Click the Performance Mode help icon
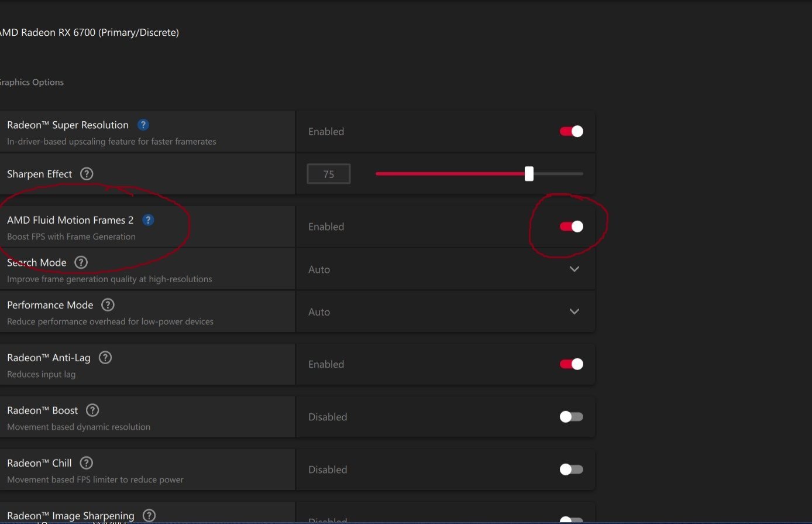Viewport: 812px width, 524px height. coord(108,305)
